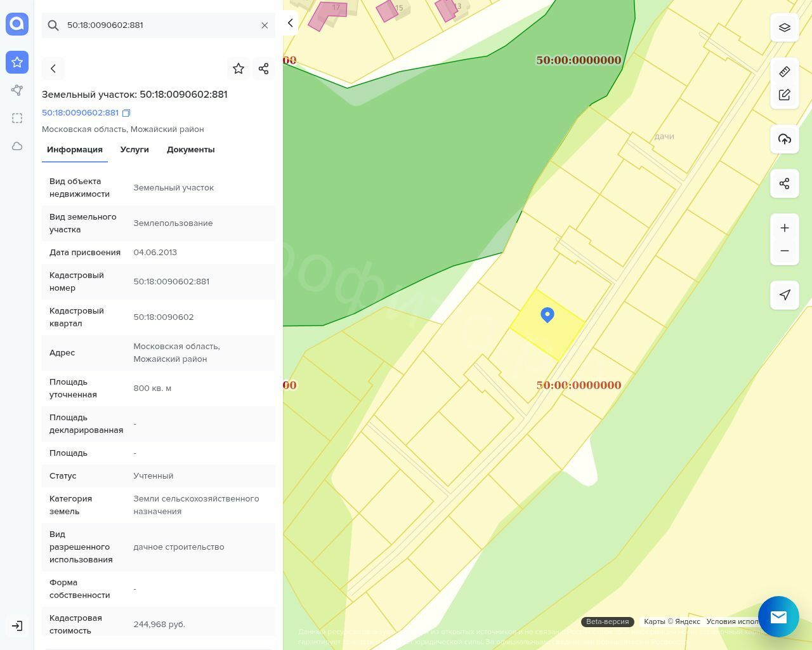Viewport: 812px width, 650px height.
Task: Clear the search field text
Action: pyautogui.click(x=265, y=25)
